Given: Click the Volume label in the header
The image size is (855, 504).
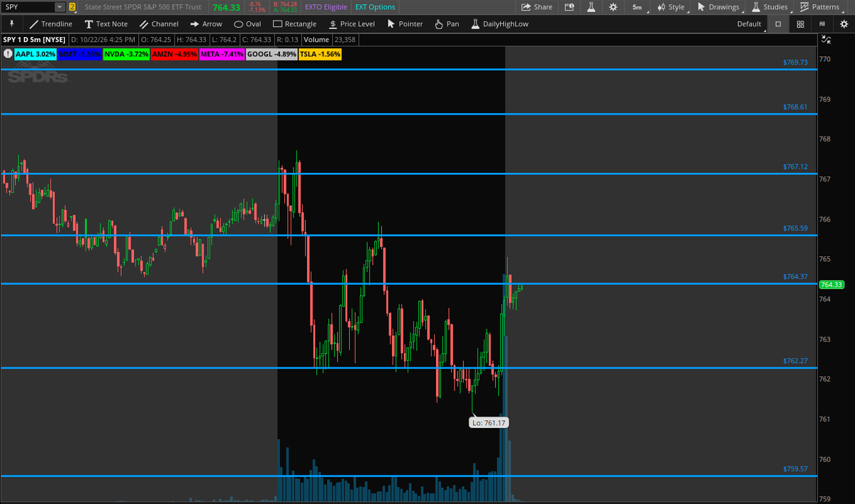Looking at the screenshot, I should pos(316,40).
